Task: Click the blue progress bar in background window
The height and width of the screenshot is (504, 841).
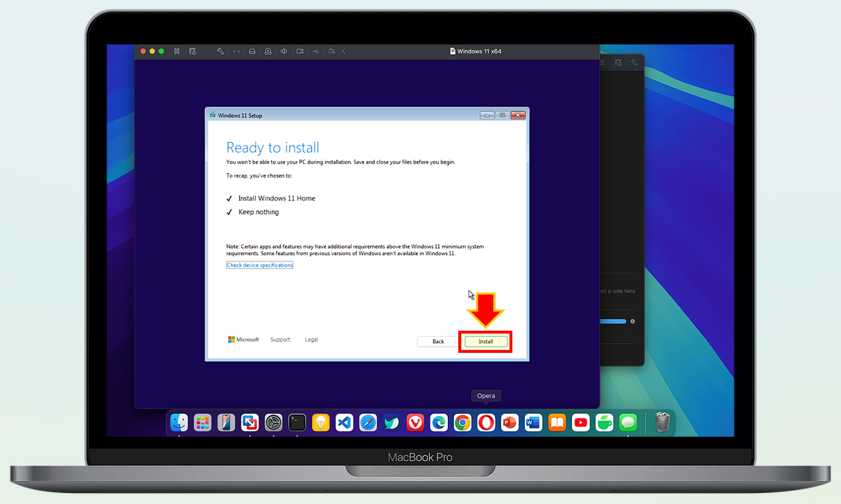Action: pyautogui.click(x=613, y=322)
